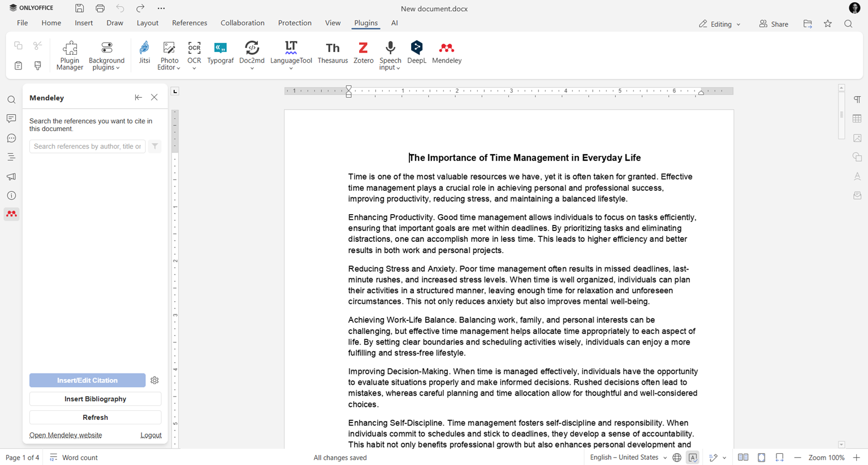Copy selection using the Copy icon
Image resolution: width=868 pixels, height=465 pixels.
(18, 46)
